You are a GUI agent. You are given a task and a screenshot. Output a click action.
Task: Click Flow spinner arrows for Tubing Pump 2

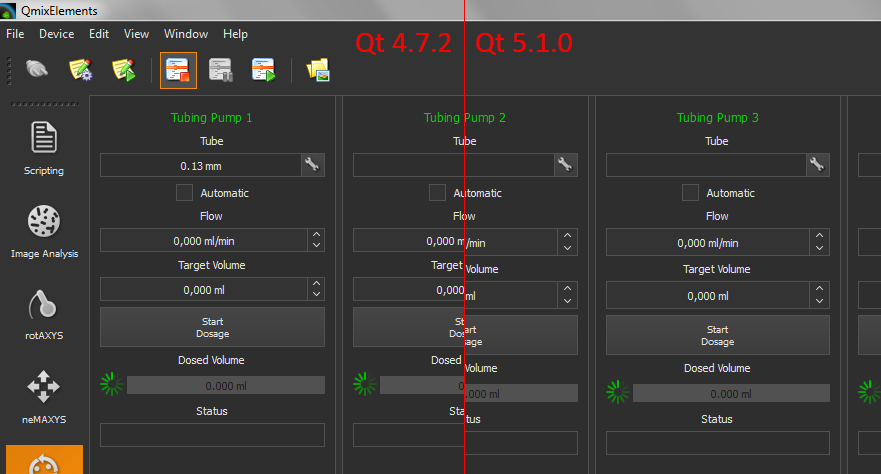click(x=567, y=240)
